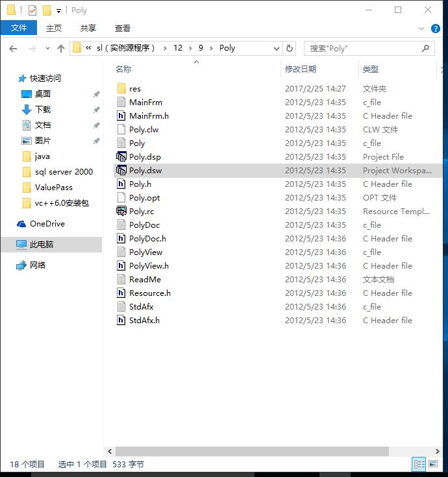Click the Resource.h header icon
448x477 pixels.
point(121,293)
